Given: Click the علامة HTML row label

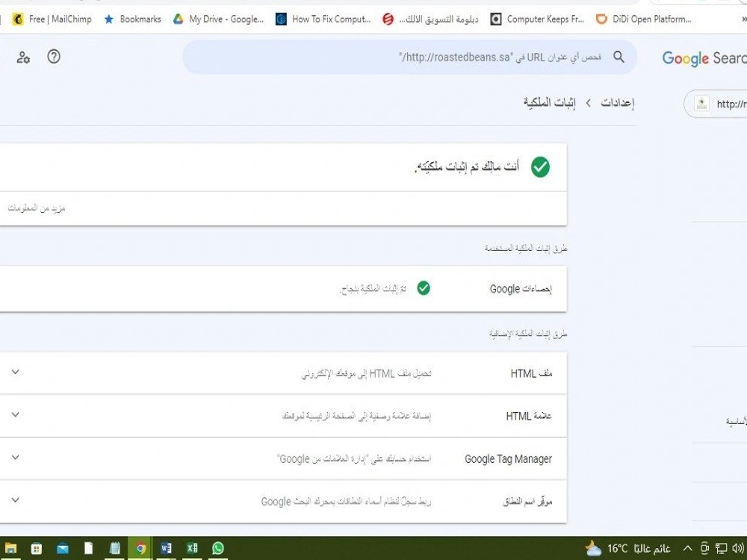Looking at the screenshot, I should pyautogui.click(x=529, y=416).
